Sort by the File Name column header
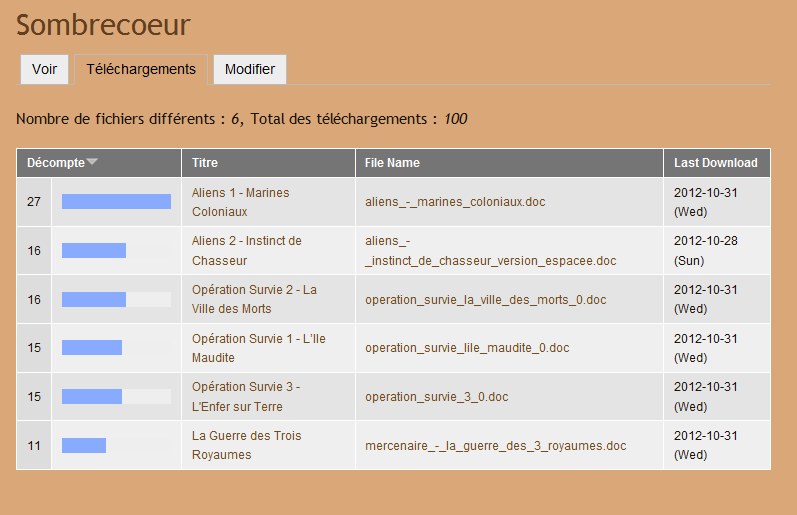 tap(392, 162)
